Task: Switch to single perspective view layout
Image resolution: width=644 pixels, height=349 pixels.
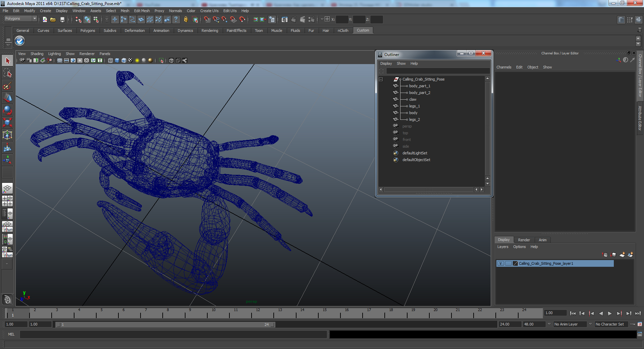Action: (x=7, y=188)
